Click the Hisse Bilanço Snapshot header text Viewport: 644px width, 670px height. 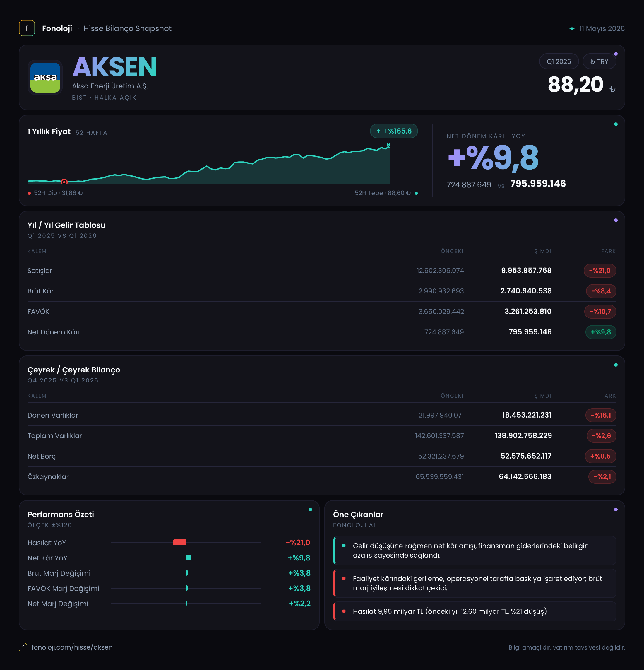click(x=127, y=28)
